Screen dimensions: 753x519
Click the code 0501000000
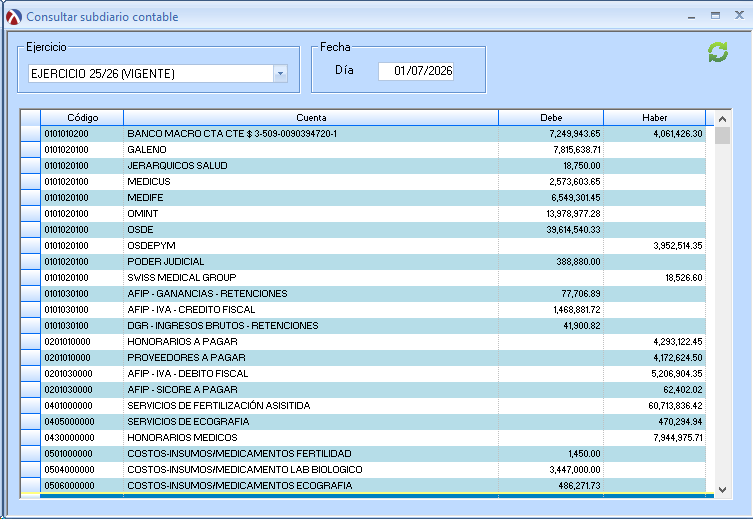pos(68,454)
